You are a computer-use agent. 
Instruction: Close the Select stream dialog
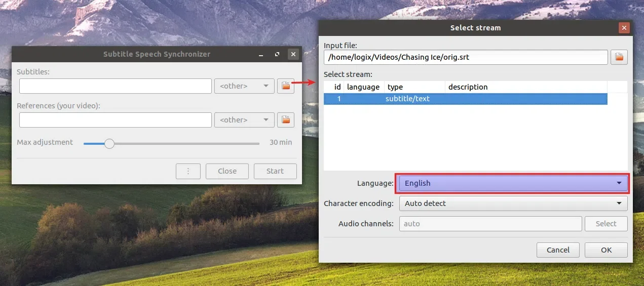tap(624, 28)
